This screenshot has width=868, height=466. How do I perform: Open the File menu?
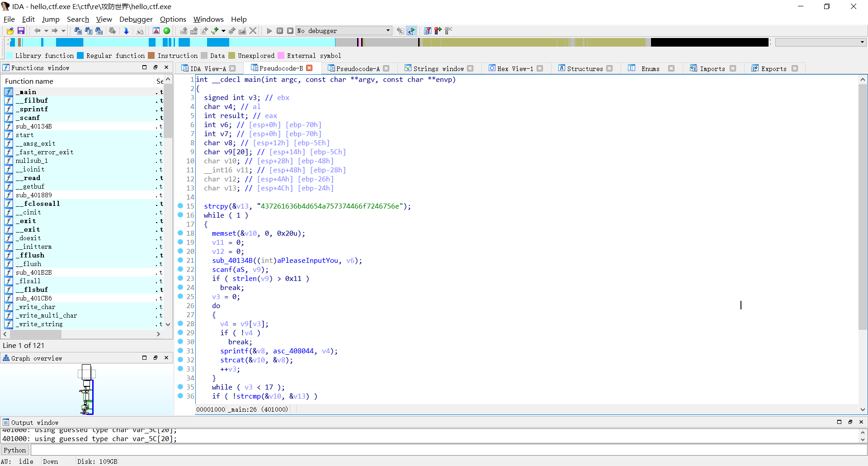click(9, 19)
